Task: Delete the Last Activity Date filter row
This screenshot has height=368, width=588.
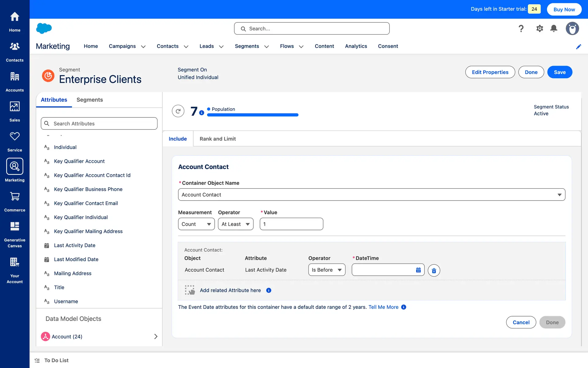Action: click(434, 270)
